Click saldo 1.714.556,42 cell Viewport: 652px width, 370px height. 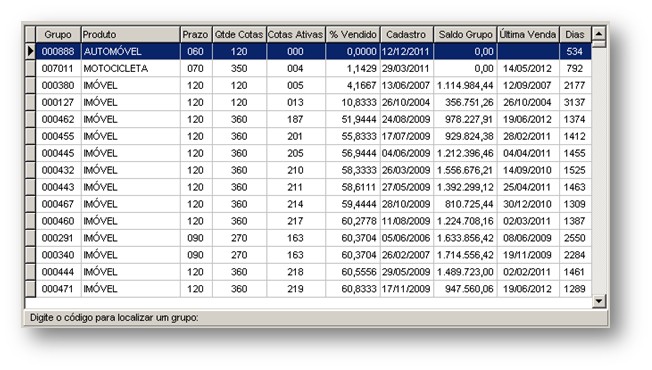(x=465, y=255)
